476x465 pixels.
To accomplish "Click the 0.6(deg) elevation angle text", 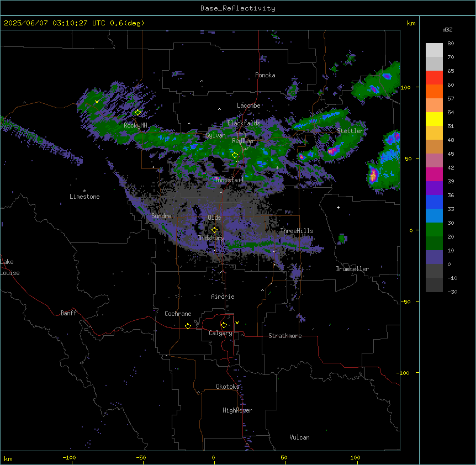I will click(127, 23).
